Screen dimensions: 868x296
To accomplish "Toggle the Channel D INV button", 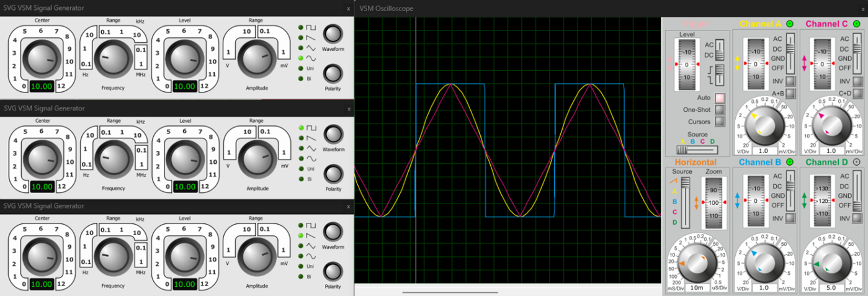I will (857, 218).
